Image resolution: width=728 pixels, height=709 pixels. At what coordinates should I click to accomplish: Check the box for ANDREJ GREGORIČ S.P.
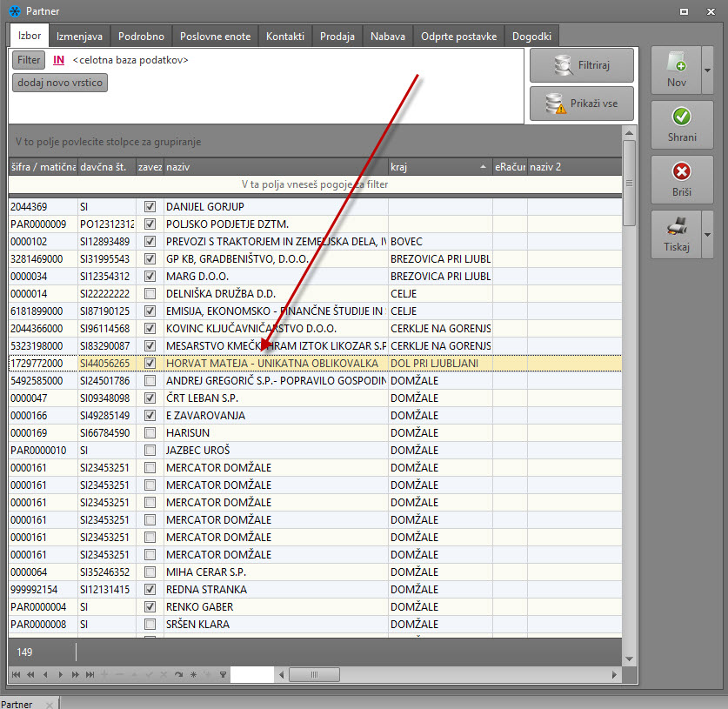(150, 381)
